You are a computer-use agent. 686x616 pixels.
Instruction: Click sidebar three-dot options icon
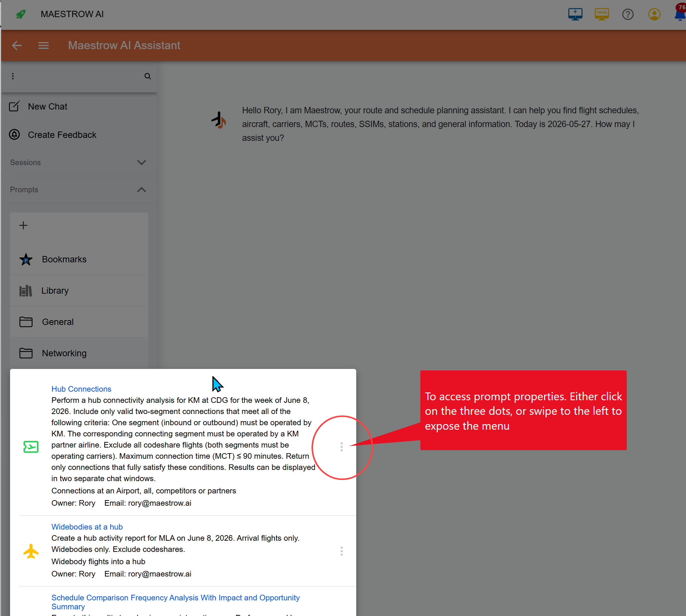coord(13,76)
